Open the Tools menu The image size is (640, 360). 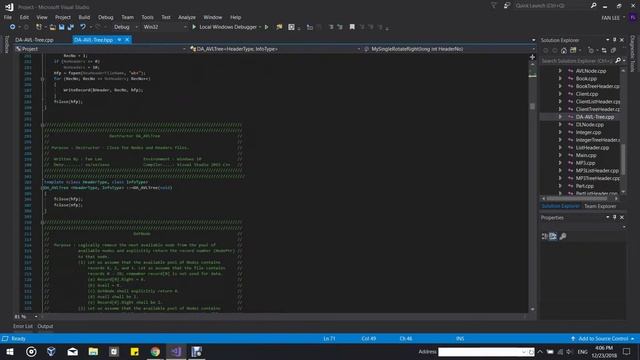click(147, 17)
